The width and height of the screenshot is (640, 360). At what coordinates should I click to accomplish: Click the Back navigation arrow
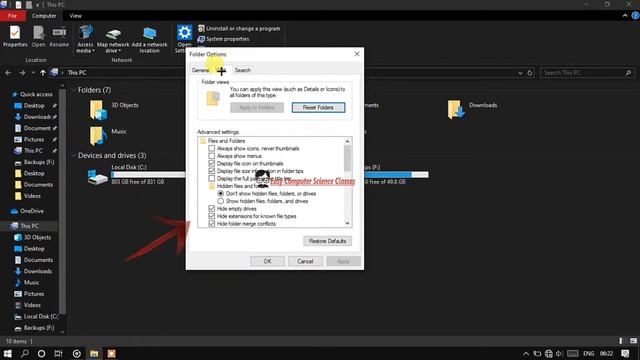(8, 73)
